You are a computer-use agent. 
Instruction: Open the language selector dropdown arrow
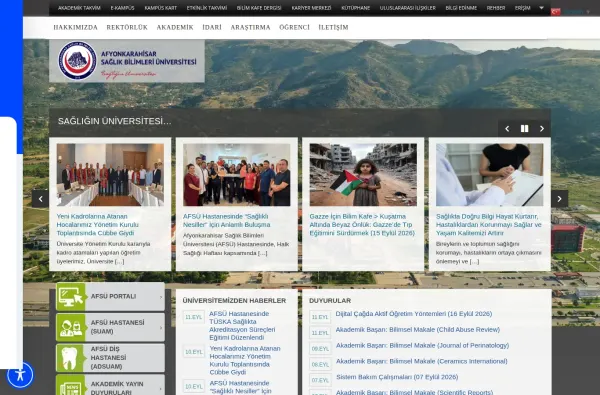[588, 12]
